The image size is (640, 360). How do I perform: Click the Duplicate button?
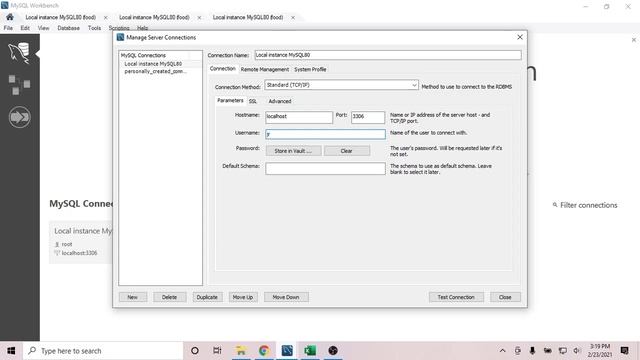tap(207, 297)
